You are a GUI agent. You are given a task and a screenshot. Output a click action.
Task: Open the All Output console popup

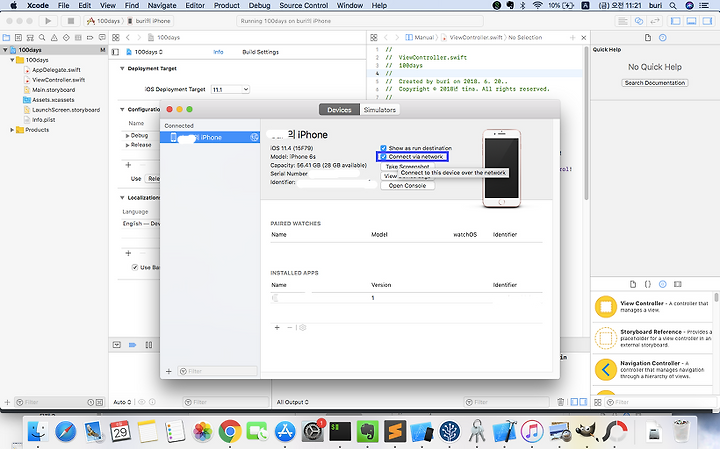click(292, 402)
